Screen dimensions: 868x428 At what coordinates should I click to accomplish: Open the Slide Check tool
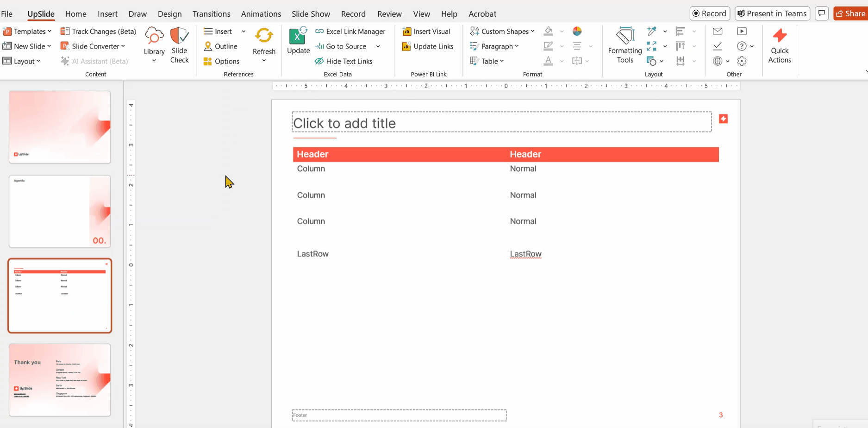tap(179, 45)
